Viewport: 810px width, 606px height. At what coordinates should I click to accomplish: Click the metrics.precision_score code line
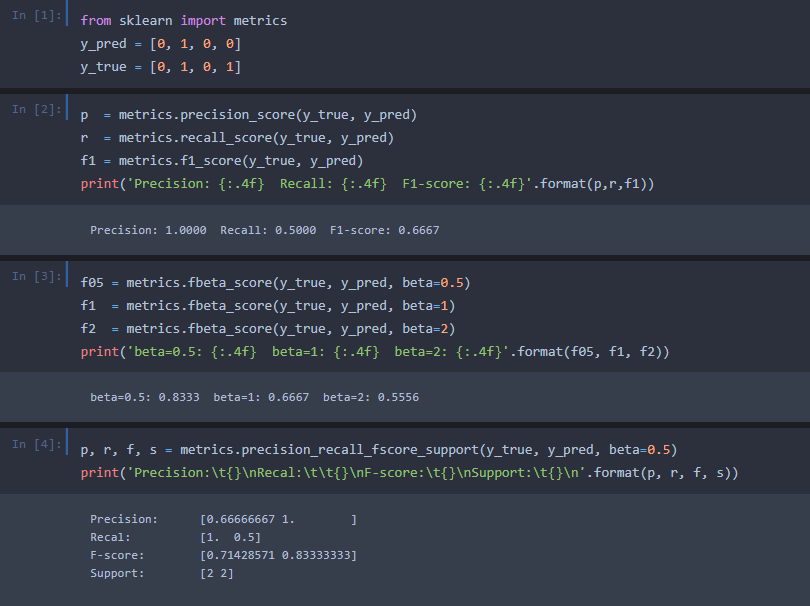pyautogui.click(x=248, y=115)
